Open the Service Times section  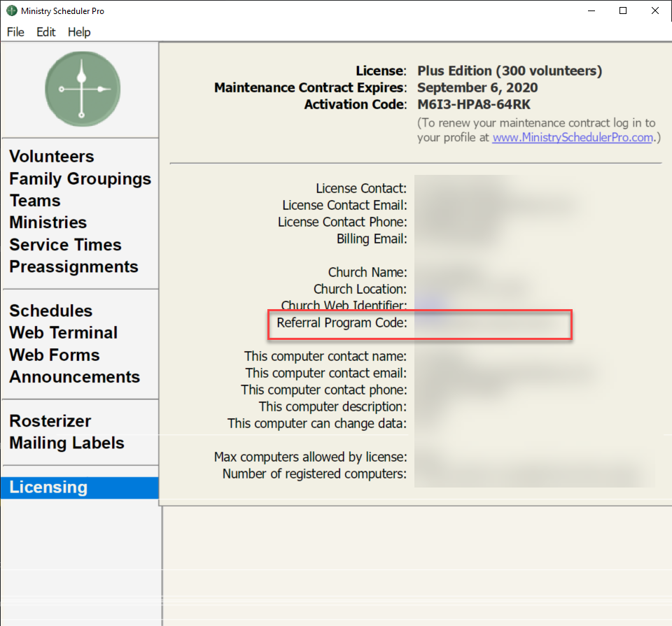65,245
